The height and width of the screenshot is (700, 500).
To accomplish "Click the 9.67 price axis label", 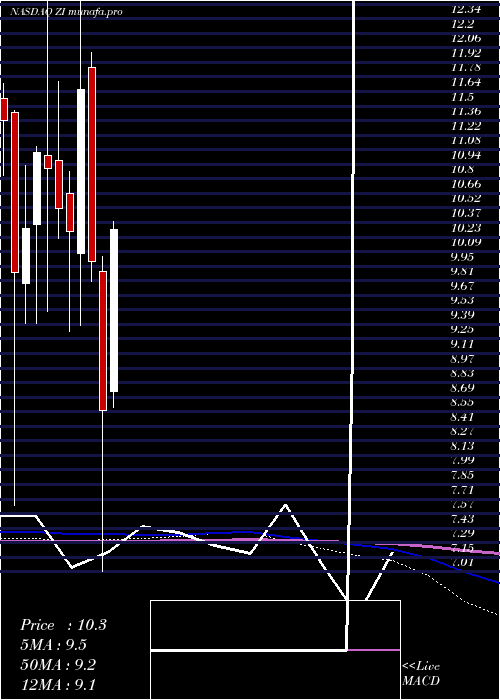I will click(462, 286).
